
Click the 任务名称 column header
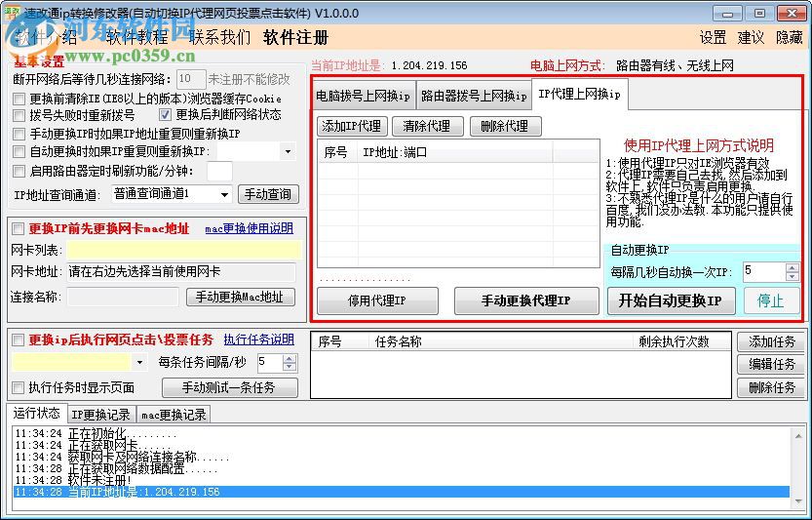[x=500, y=341]
